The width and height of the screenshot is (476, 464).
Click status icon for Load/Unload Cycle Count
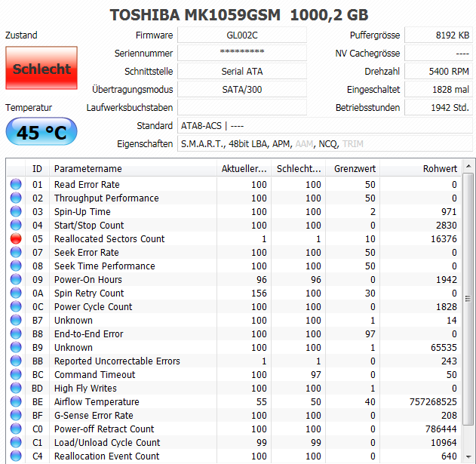point(16,442)
